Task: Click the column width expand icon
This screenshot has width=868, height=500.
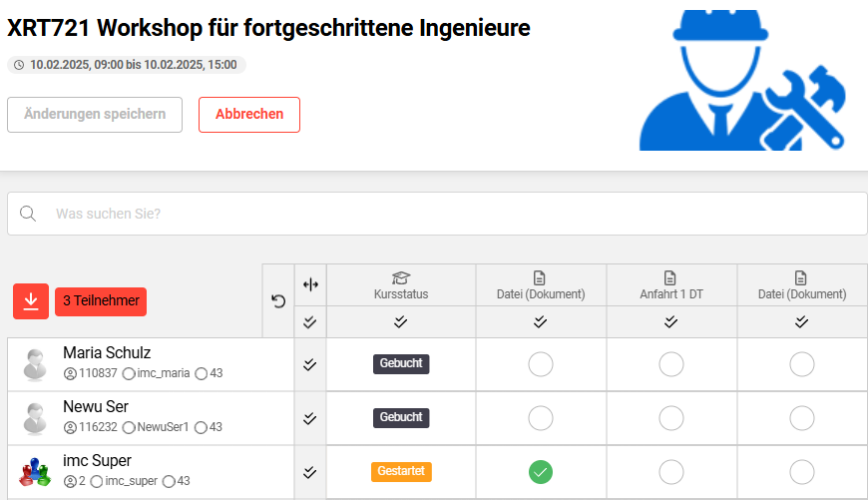Action: [x=310, y=284]
